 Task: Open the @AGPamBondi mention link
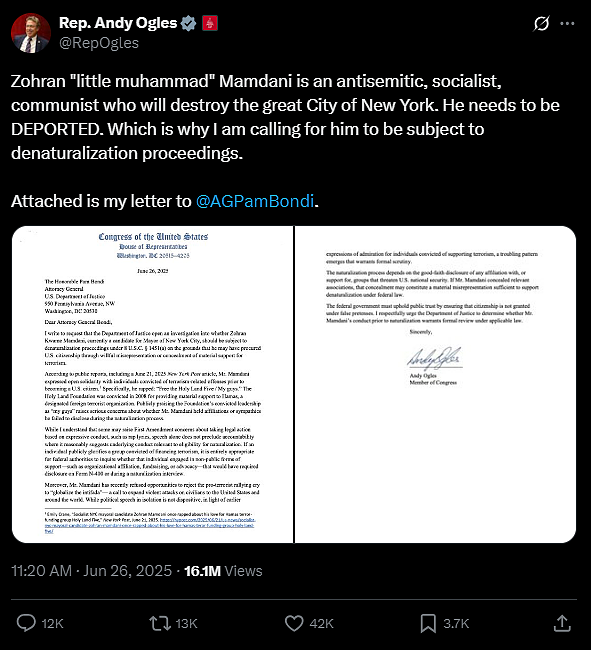(x=254, y=201)
